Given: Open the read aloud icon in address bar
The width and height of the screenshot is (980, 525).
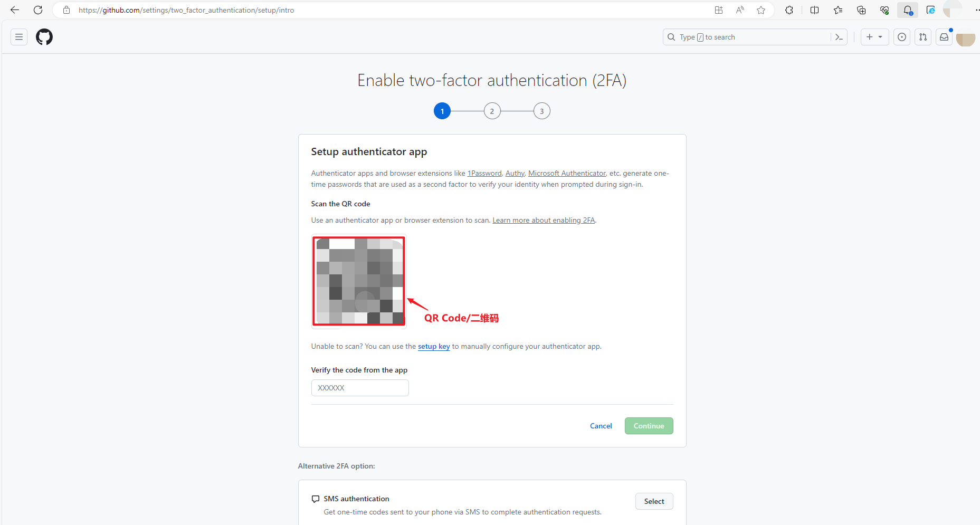Looking at the screenshot, I should pos(740,10).
